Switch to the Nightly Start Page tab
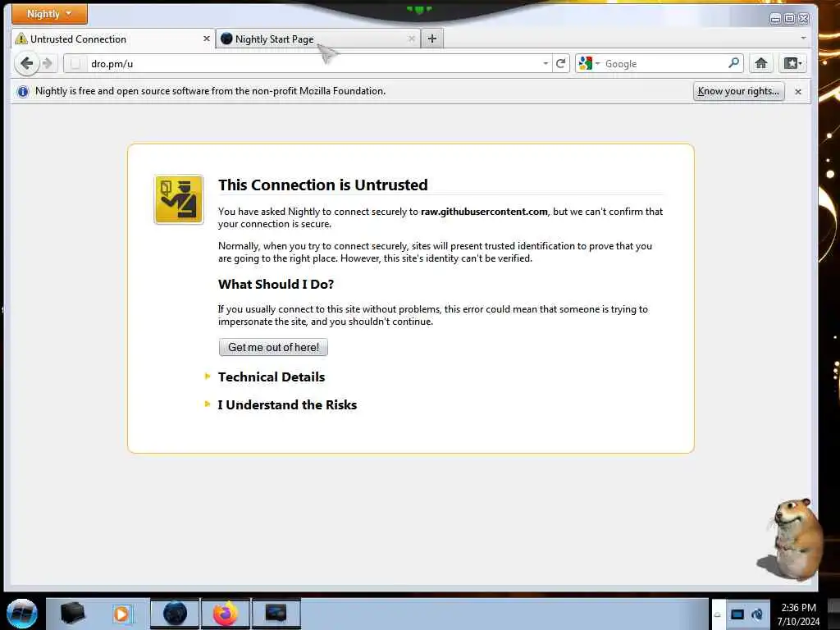Viewport: 840px width, 630px height. point(318,39)
